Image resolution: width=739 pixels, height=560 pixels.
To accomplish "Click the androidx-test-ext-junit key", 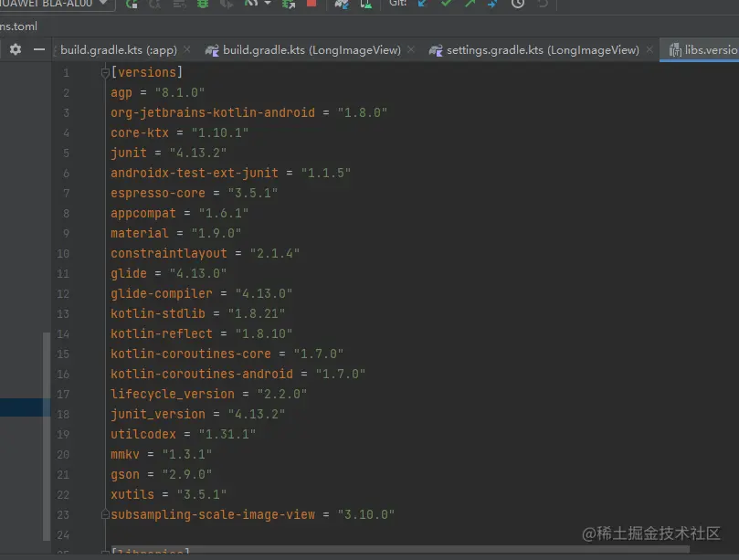I will point(195,173).
